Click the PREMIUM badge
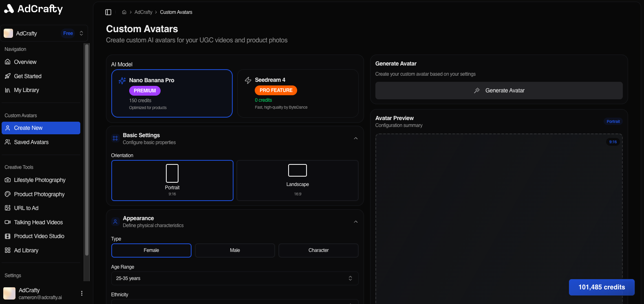Viewport: 644px width, 304px height. tap(145, 91)
